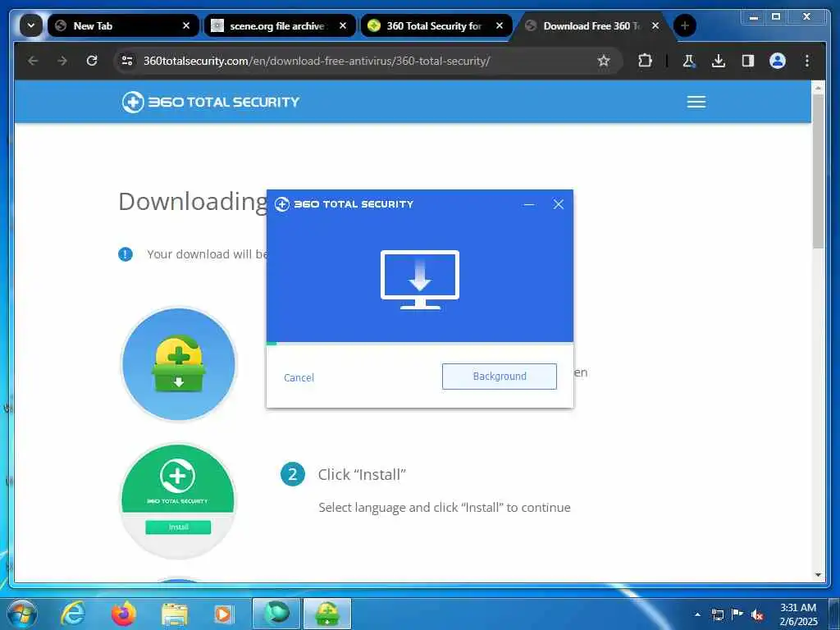This screenshot has height=630, width=840.
Task: Switch to the 360 Total Security for tab
Action: click(x=436, y=25)
